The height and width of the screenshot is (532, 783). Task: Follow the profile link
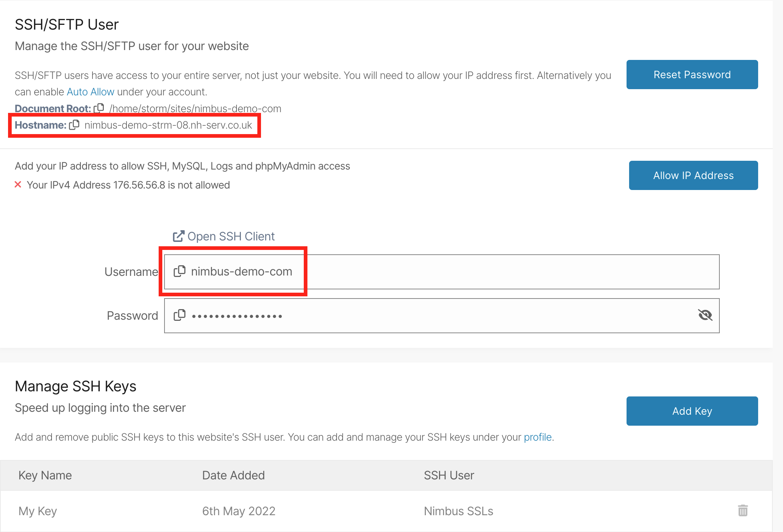pos(537,437)
